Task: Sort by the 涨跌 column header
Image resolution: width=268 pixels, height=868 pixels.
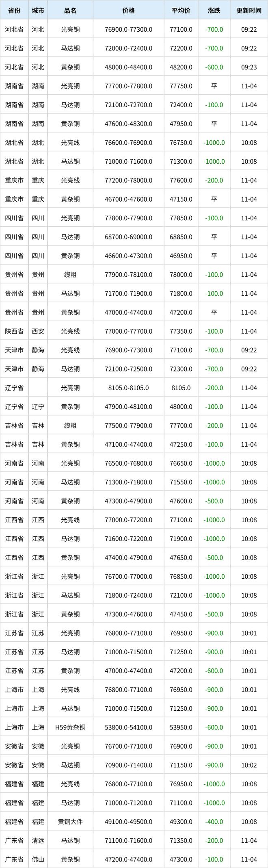Action: click(x=214, y=11)
